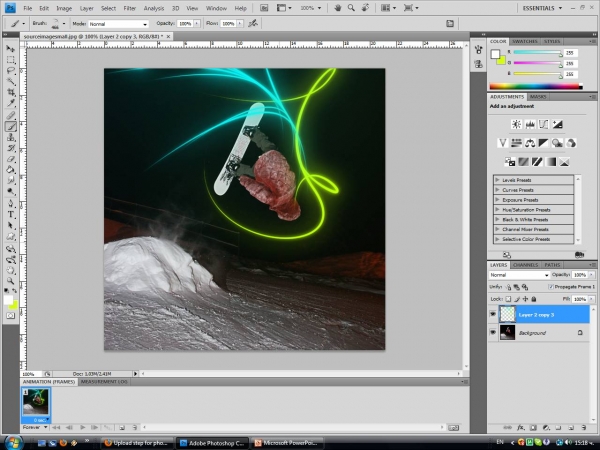Image resolution: width=600 pixels, height=450 pixels.
Task: Select the Move tool
Action: [x=10, y=49]
